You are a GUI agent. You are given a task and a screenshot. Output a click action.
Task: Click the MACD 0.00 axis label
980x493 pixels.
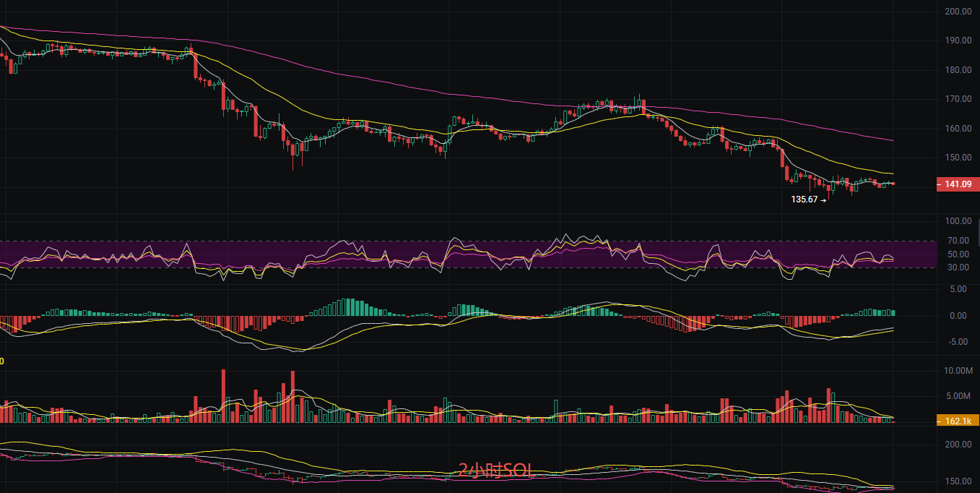click(x=958, y=316)
